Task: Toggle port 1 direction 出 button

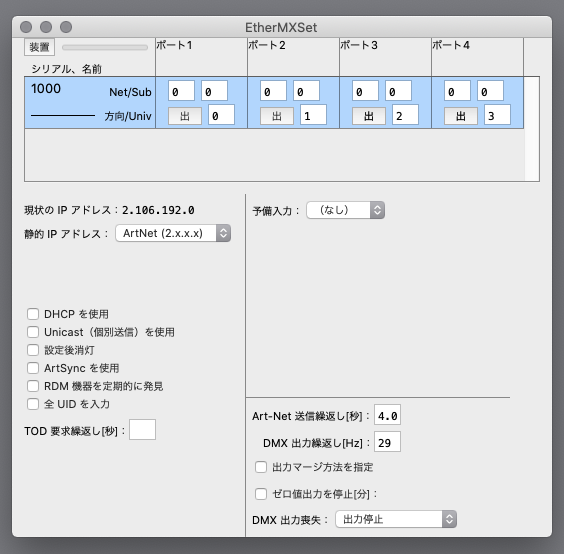Action: pyautogui.click(x=185, y=116)
